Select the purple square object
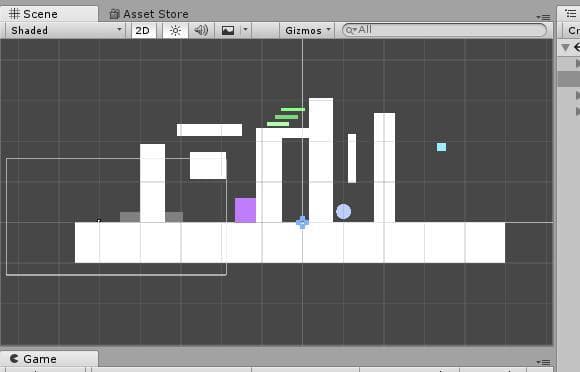The height and width of the screenshot is (372, 580). click(245, 210)
